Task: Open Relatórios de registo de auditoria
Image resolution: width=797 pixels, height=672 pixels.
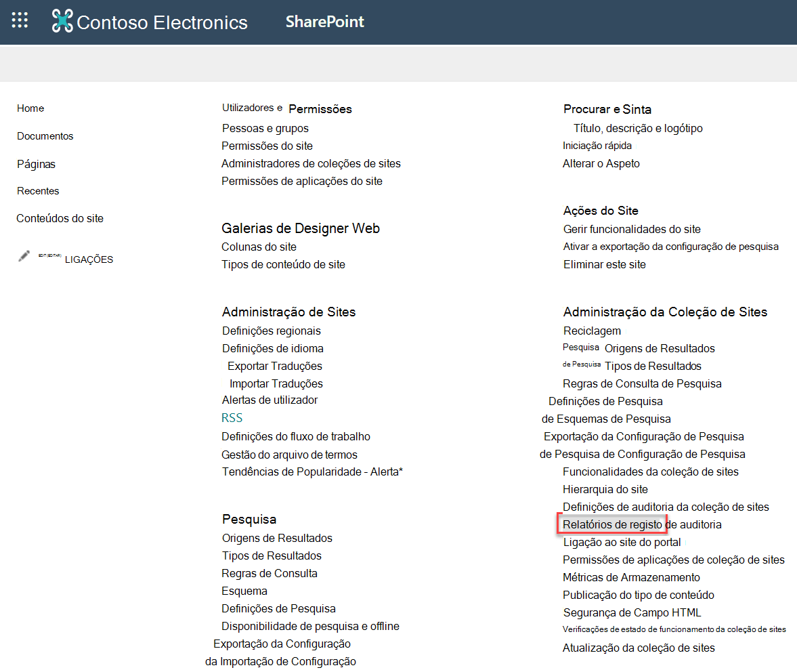Action: [642, 524]
